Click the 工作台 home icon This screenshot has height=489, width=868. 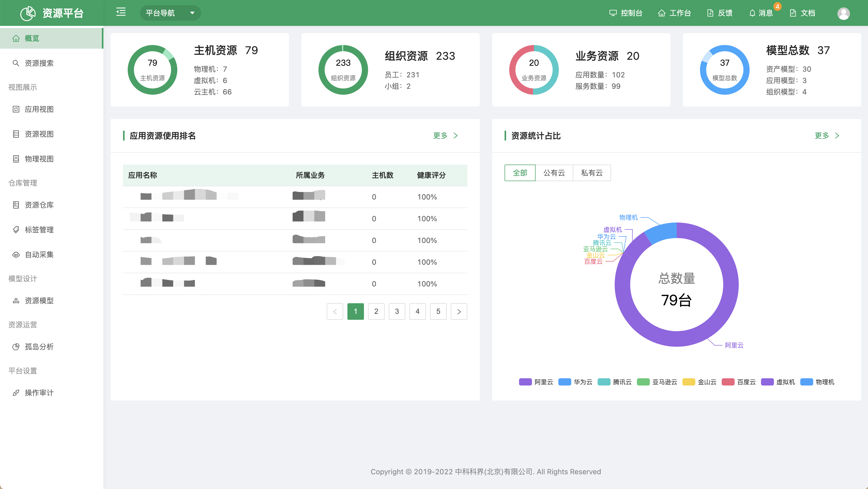coord(662,13)
